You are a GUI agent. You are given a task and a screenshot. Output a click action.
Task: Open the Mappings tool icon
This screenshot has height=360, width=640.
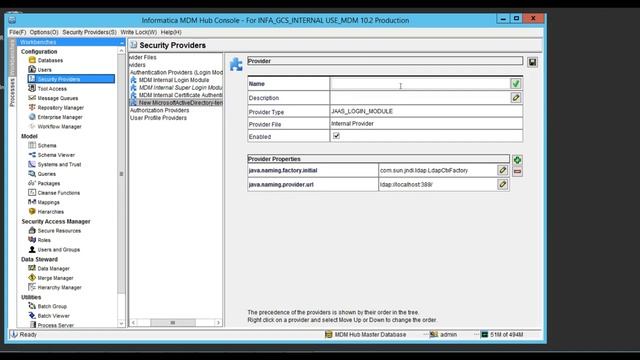click(x=32, y=202)
